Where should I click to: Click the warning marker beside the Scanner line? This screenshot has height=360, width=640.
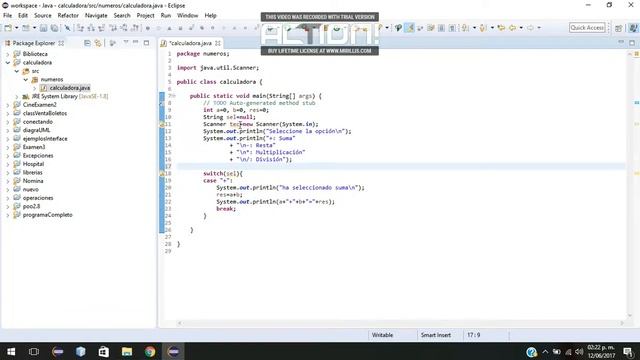[162, 124]
